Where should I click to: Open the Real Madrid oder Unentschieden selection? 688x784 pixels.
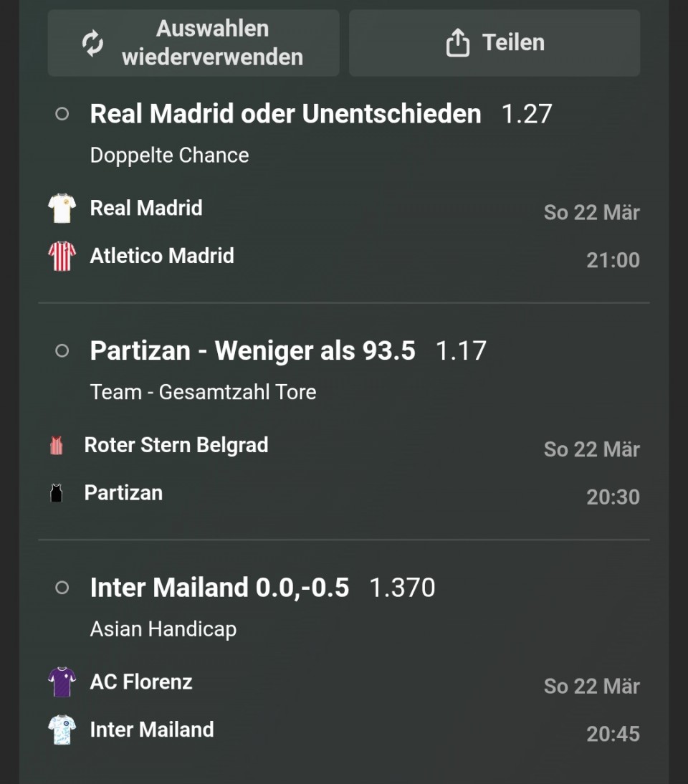[x=285, y=114]
